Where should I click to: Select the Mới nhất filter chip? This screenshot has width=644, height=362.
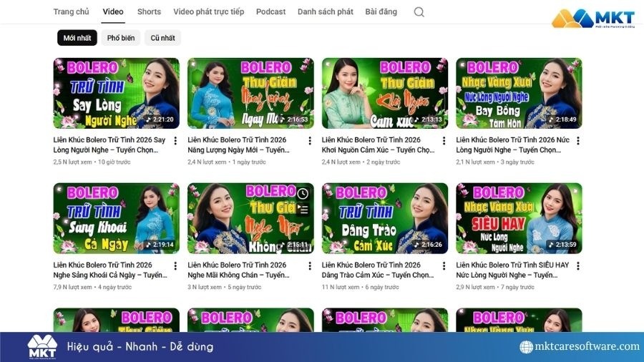77,38
